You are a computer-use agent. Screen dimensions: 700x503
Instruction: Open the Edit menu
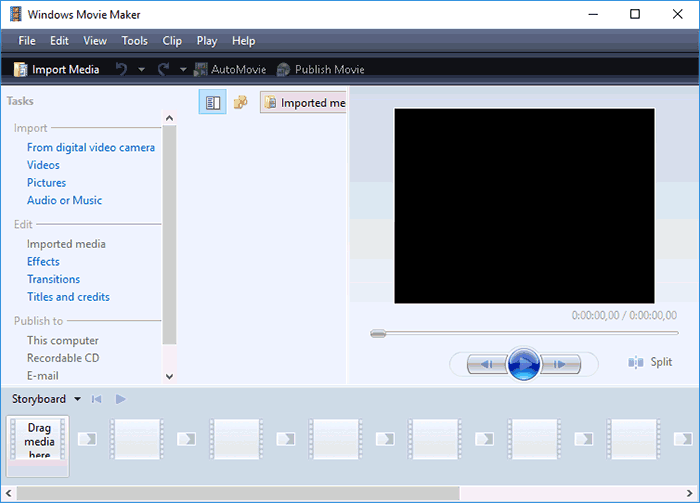click(x=59, y=41)
